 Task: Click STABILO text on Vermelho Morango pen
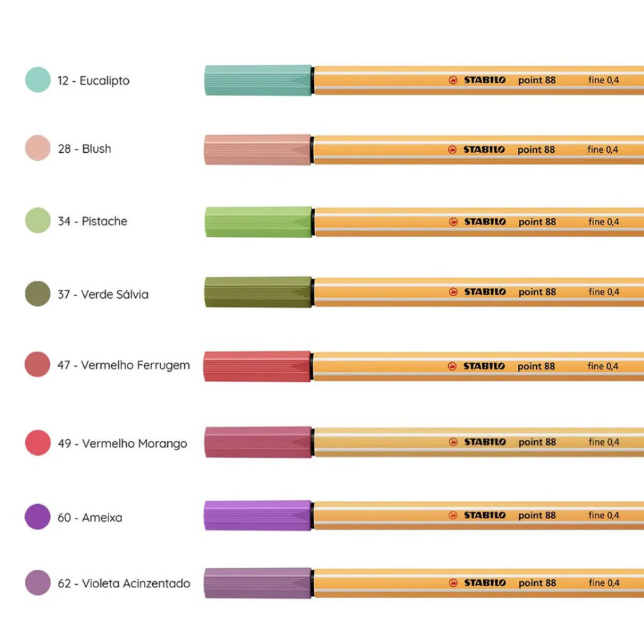[x=485, y=442]
